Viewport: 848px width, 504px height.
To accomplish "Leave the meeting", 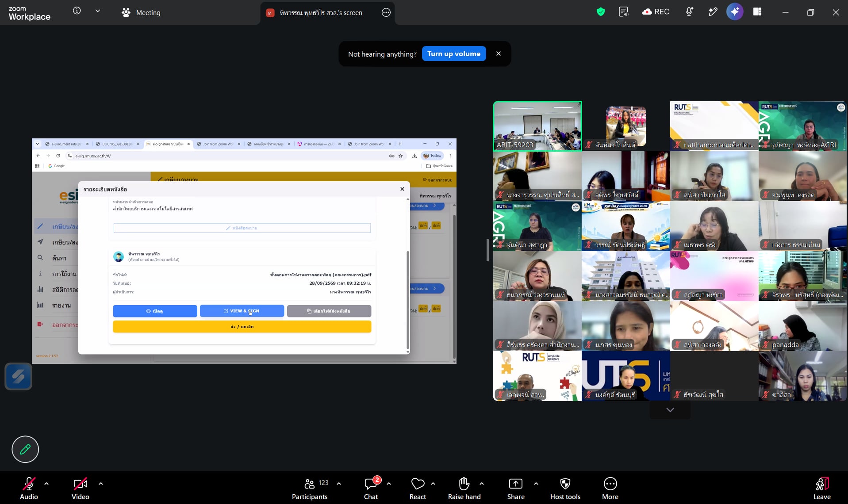I will pyautogui.click(x=822, y=489).
